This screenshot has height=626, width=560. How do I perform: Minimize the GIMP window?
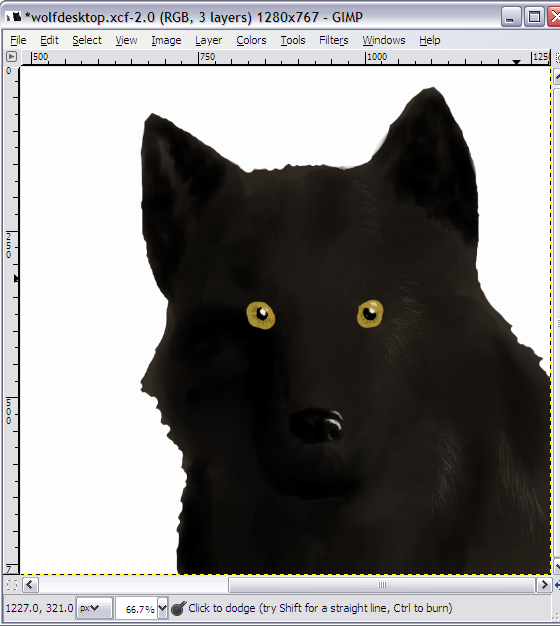pos(511,18)
